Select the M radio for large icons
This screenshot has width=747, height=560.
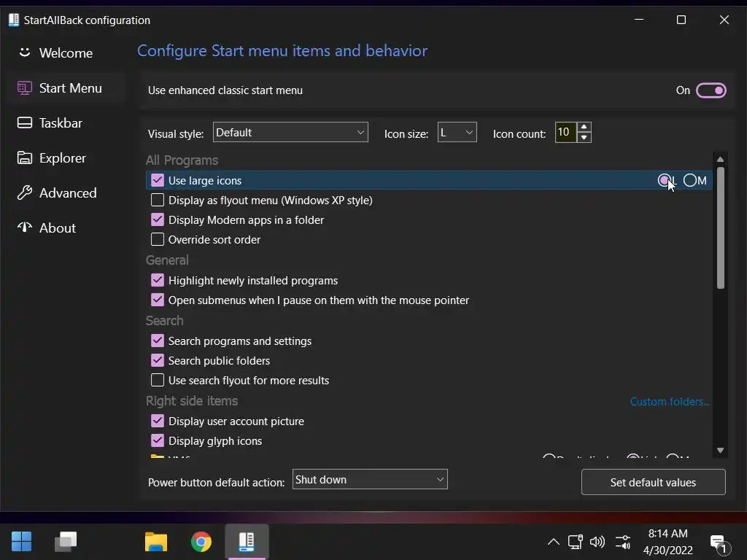(x=690, y=180)
